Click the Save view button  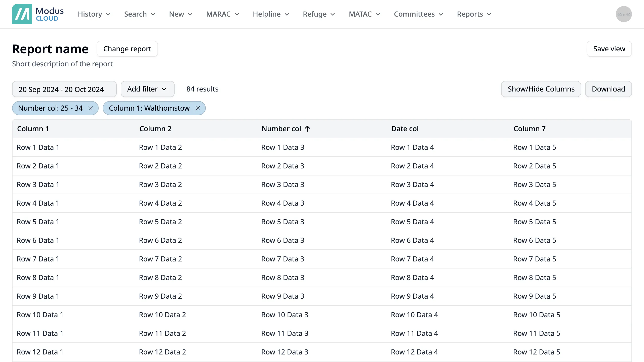tap(609, 49)
